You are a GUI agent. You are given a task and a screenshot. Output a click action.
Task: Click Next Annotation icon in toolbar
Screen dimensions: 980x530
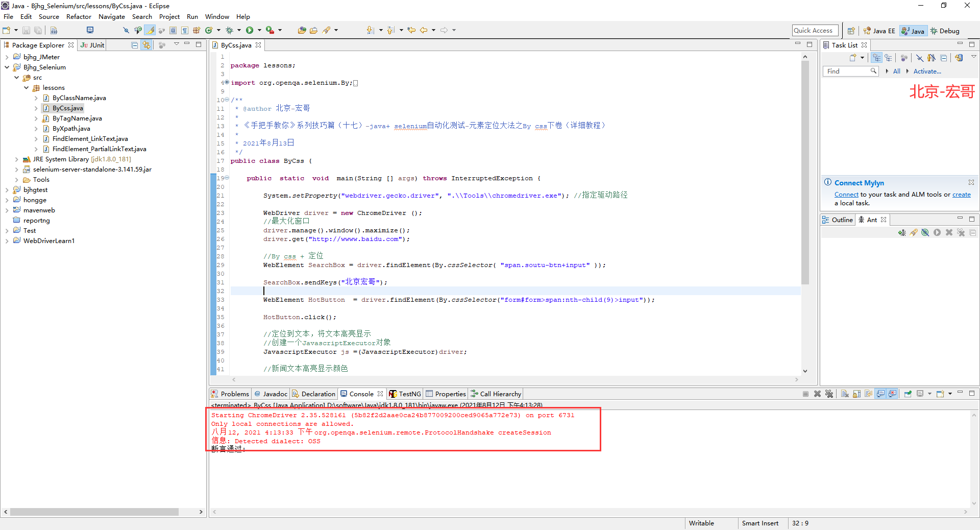(371, 31)
